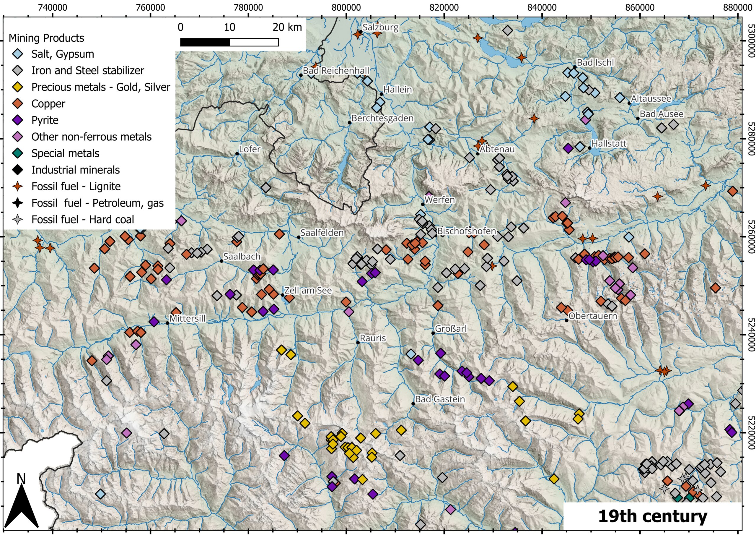Image resolution: width=756 pixels, height=535 pixels.
Task: Click the Bischofshofen town label
Action: [x=466, y=231]
